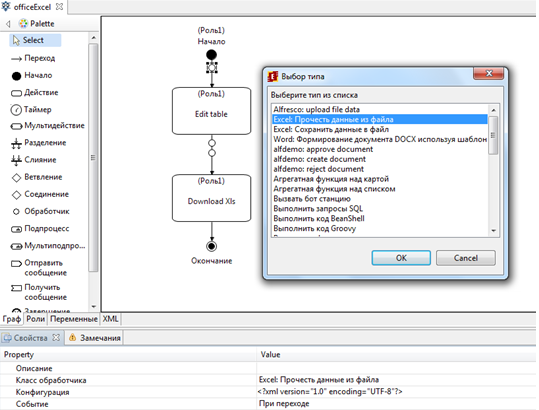Click the Palette header icon
The height and width of the screenshot is (410, 539).
tap(23, 23)
